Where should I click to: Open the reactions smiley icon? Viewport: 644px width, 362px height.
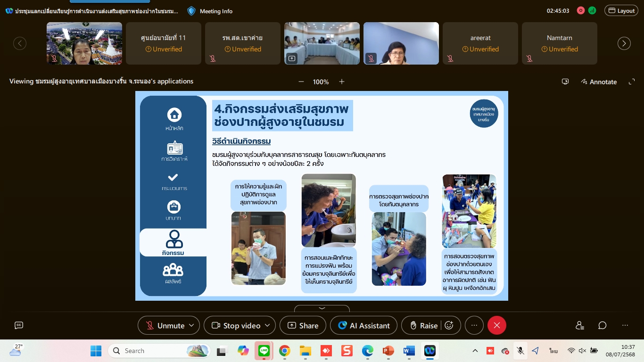[x=449, y=325]
